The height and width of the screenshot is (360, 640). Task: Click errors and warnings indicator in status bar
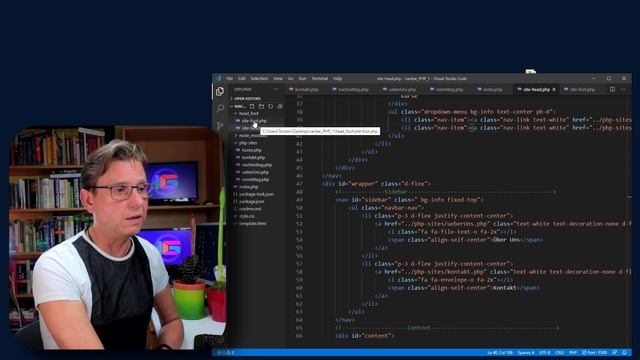point(227,353)
